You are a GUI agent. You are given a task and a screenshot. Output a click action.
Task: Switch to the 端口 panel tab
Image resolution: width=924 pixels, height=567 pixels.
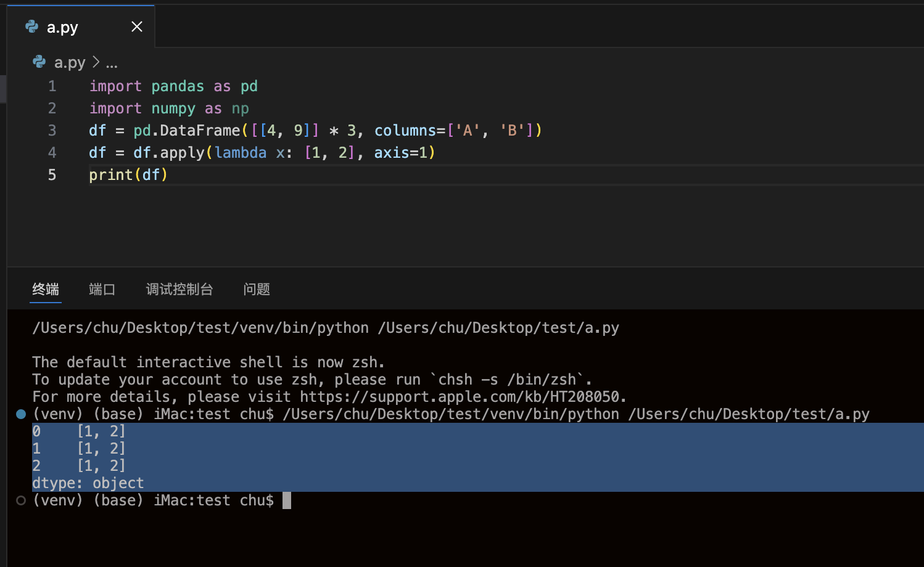[x=102, y=289]
